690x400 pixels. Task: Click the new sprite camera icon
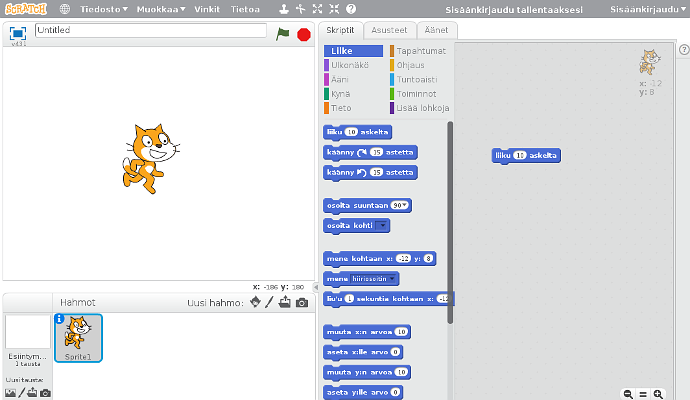pos(301,302)
